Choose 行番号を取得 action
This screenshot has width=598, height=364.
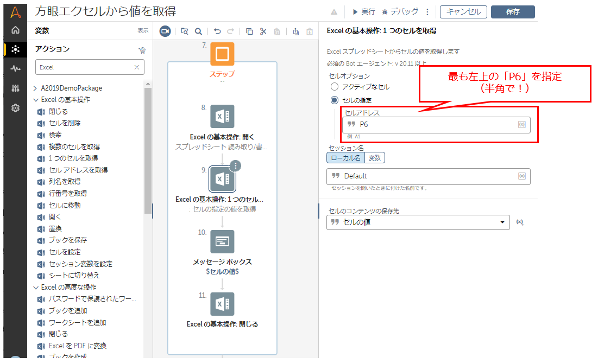[x=67, y=194]
